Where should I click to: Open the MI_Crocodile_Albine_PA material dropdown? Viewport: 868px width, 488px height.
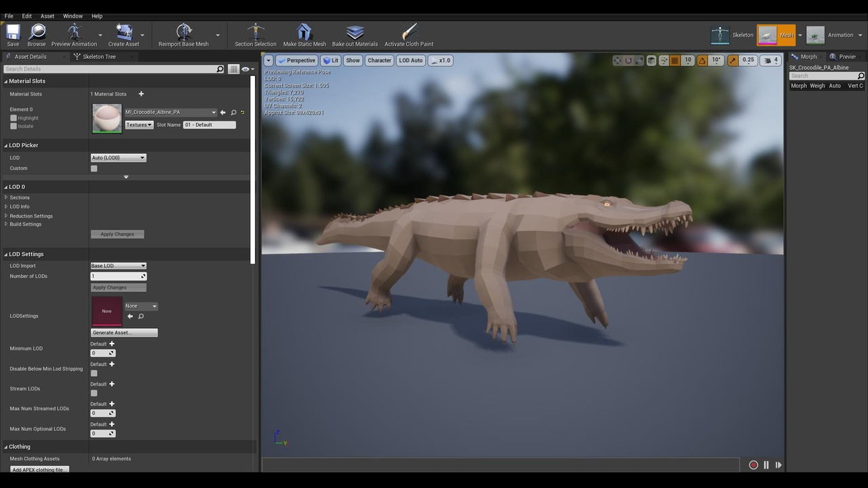[170, 113]
